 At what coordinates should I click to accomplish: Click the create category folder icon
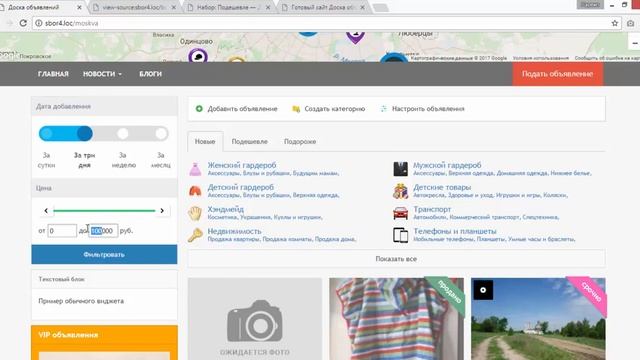[x=296, y=109]
